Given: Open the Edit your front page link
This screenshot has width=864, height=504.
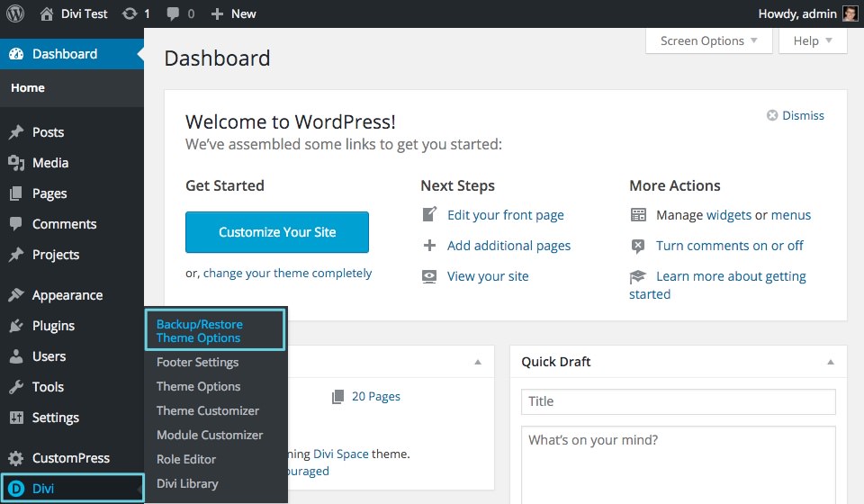Looking at the screenshot, I should tap(505, 215).
